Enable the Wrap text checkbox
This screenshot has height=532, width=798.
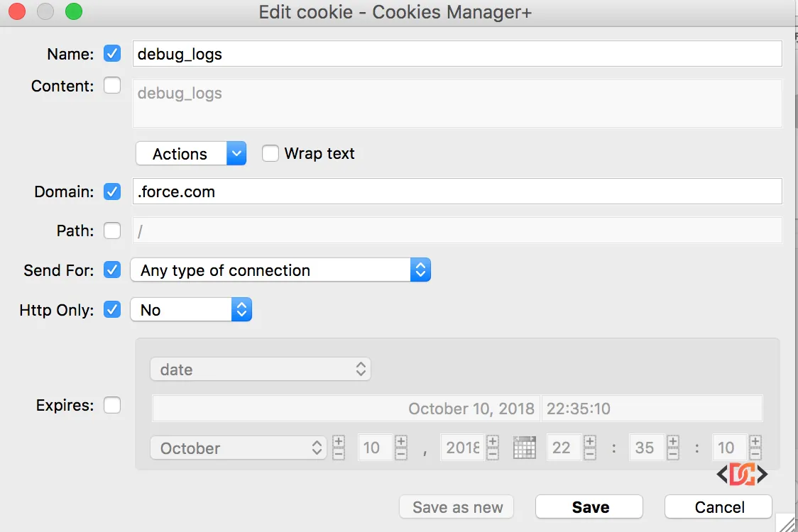[x=270, y=153]
